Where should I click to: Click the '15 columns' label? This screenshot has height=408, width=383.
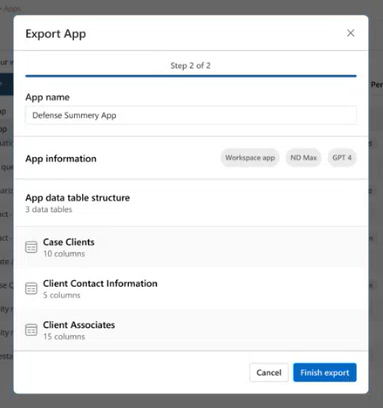point(64,337)
